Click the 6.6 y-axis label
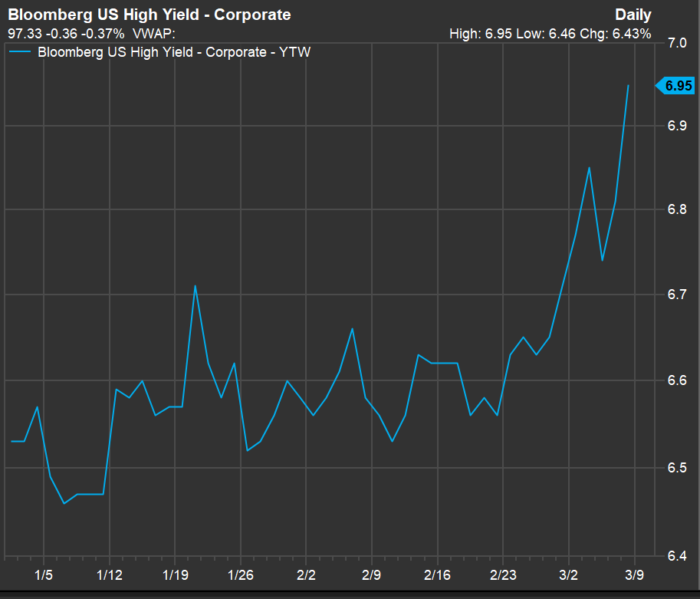Screen dimensions: 700x599 pyautogui.click(x=677, y=380)
